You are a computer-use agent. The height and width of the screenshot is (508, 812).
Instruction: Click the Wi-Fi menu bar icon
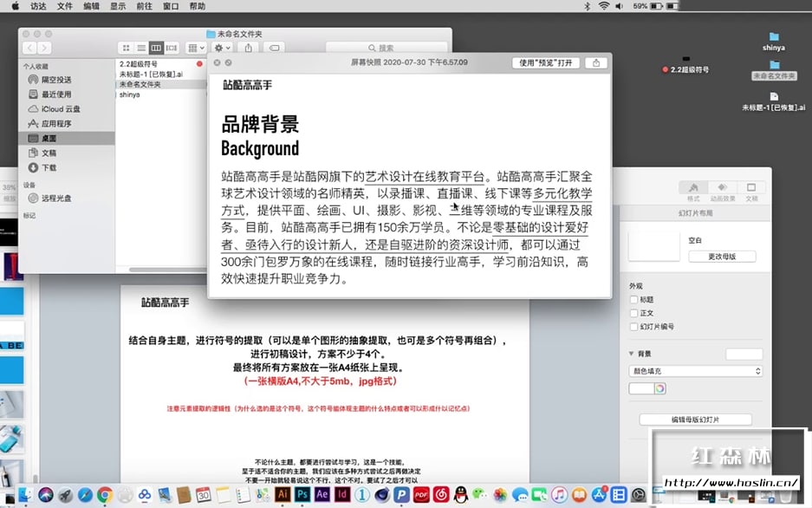pos(603,6)
